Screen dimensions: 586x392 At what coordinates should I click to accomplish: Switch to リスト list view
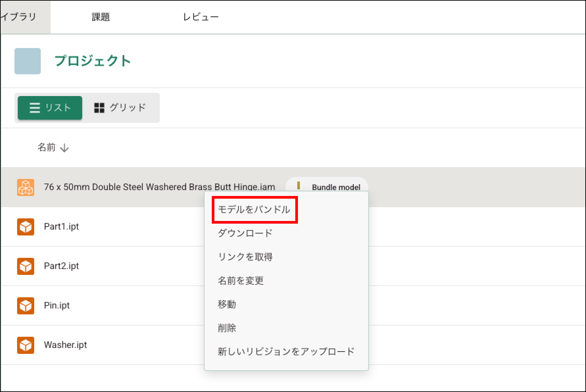[x=50, y=108]
